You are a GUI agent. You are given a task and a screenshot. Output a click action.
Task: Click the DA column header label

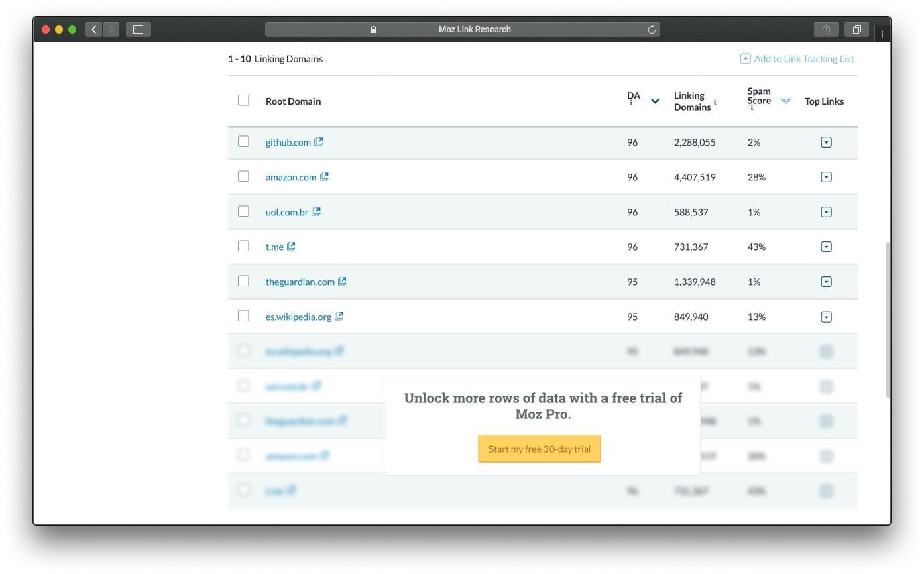click(x=634, y=96)
